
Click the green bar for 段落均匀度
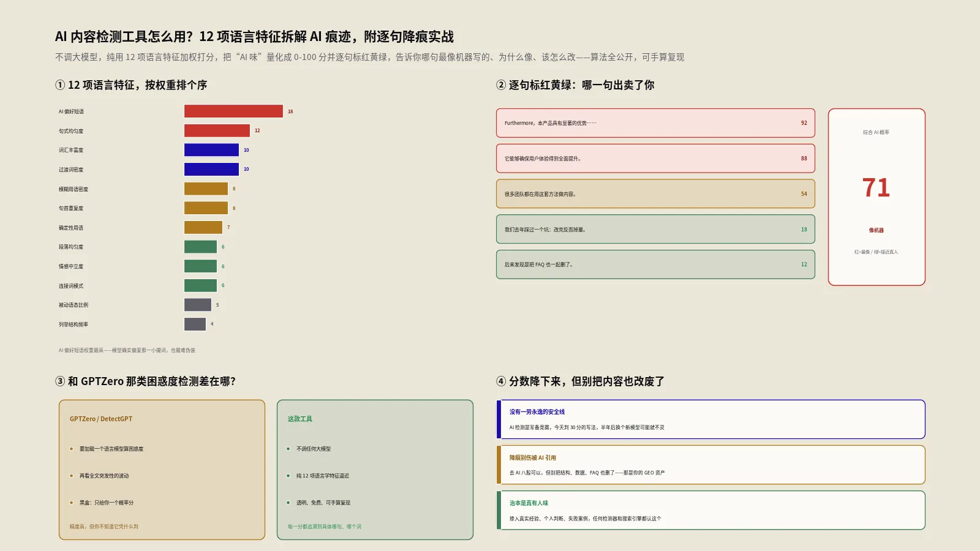(200, 247)
